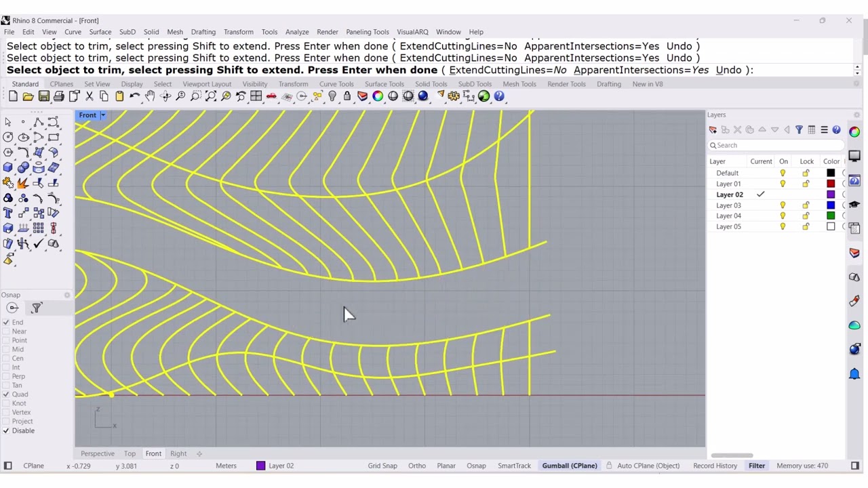Enable the Mid osnap checkbox
This screenshot has width=868, height=488.
[x=6, y=350]
